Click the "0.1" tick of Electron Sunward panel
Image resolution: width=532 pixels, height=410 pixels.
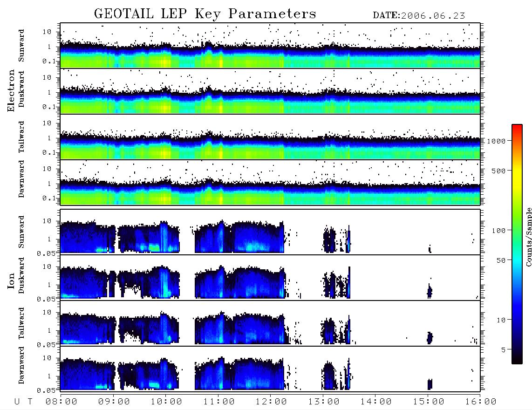(x=49, y=61)
